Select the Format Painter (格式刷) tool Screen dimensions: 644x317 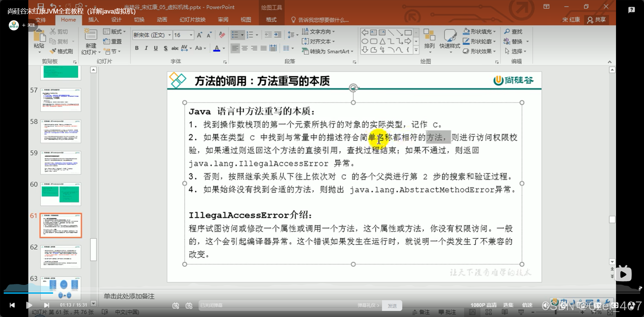pos(61,51)
